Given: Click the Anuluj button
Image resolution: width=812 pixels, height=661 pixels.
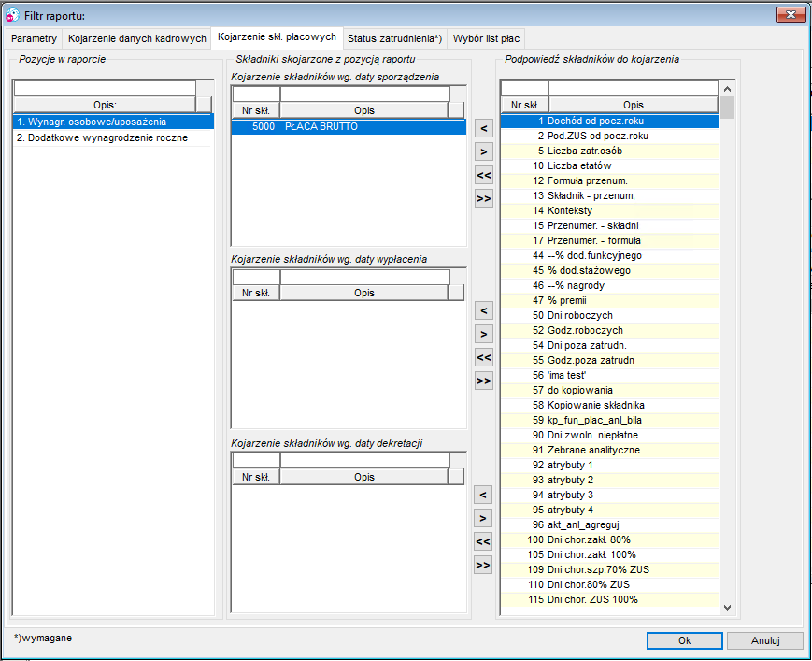Looking at the screenshot, I should 765,640.
